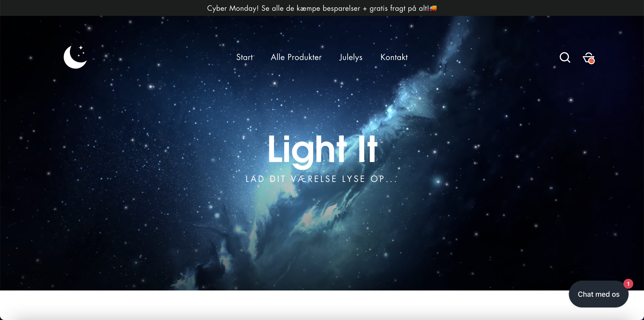Select Julelys in the navigation
644x320 pixels.
351,57
